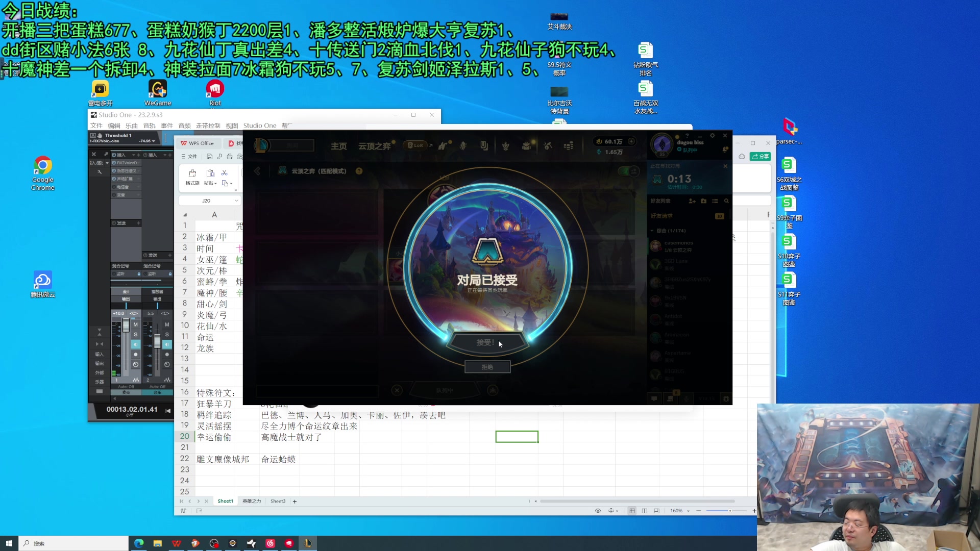
Task: Click the add friend icon in 好友列表
Action: tap(692, 201)
